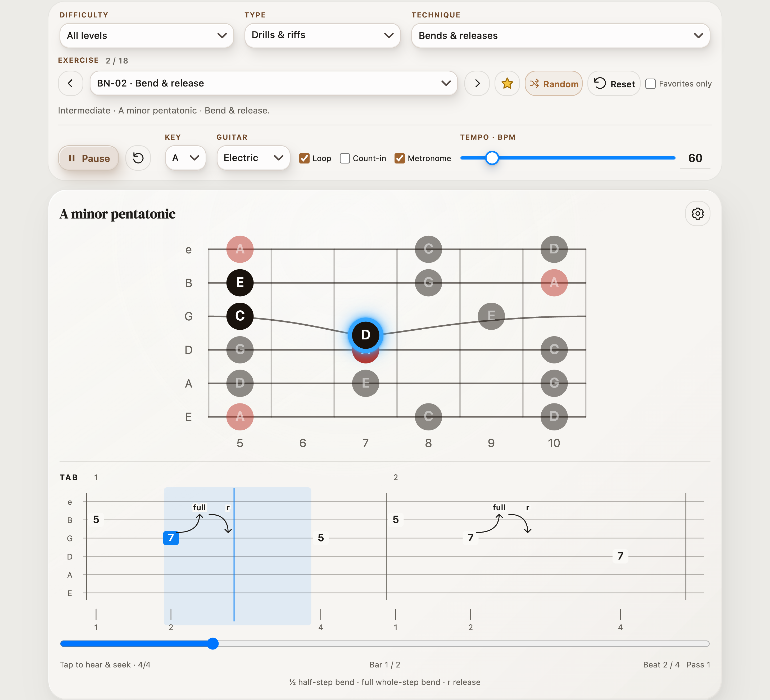Image resolution: width=770 pixels, height=700 pixels.
Task: Enable Favorites only checkbox
Action: [650, 84]
